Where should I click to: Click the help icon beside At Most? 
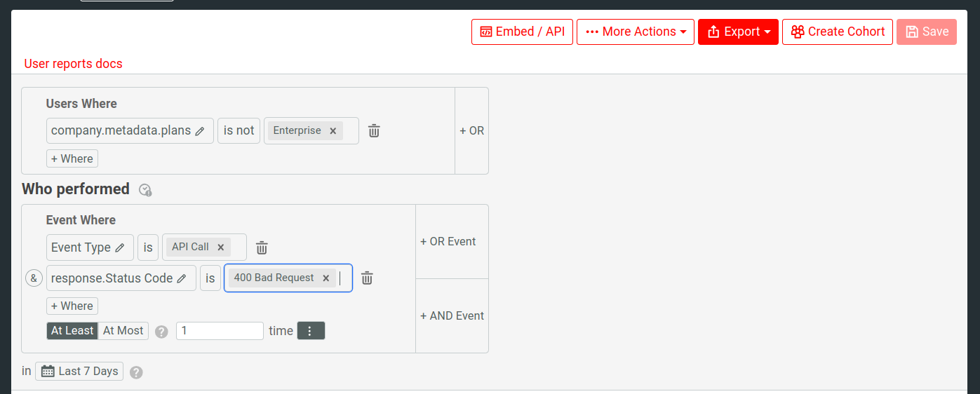(161, 332)
